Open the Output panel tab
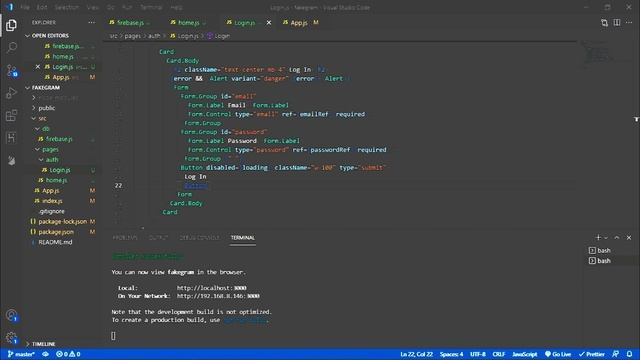The width and height of the screenshot is (640, 360). pos(158,238)
